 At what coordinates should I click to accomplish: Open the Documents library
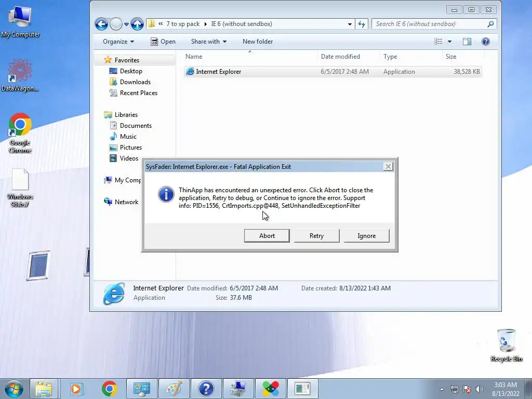(x=136, y=126)
